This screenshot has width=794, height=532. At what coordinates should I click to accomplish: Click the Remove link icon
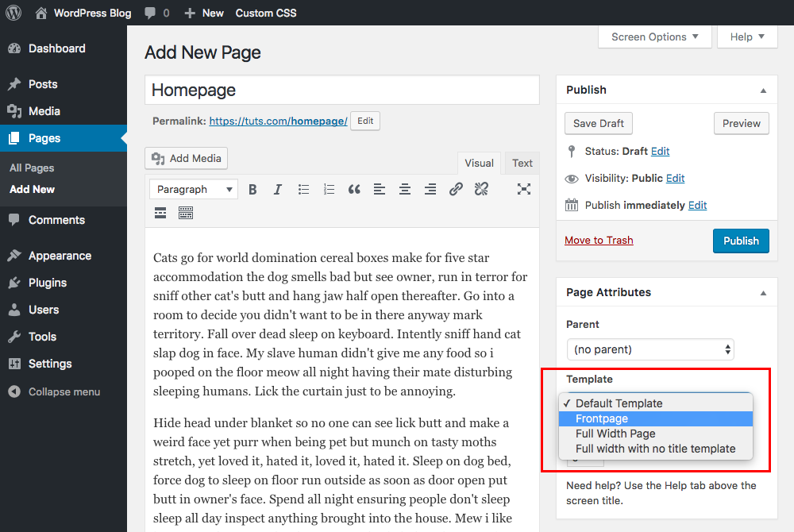click(481, 189)
